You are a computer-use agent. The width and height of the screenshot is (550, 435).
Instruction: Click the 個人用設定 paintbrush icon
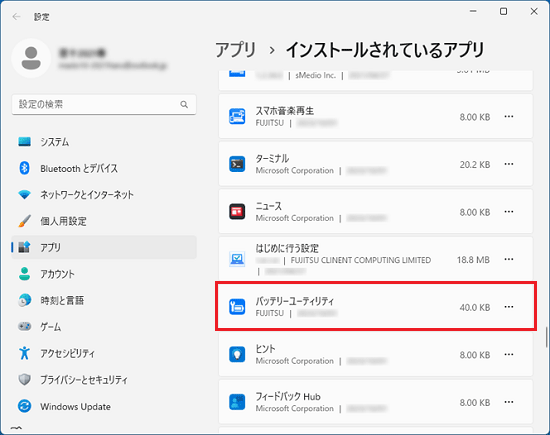pos(25,221)
